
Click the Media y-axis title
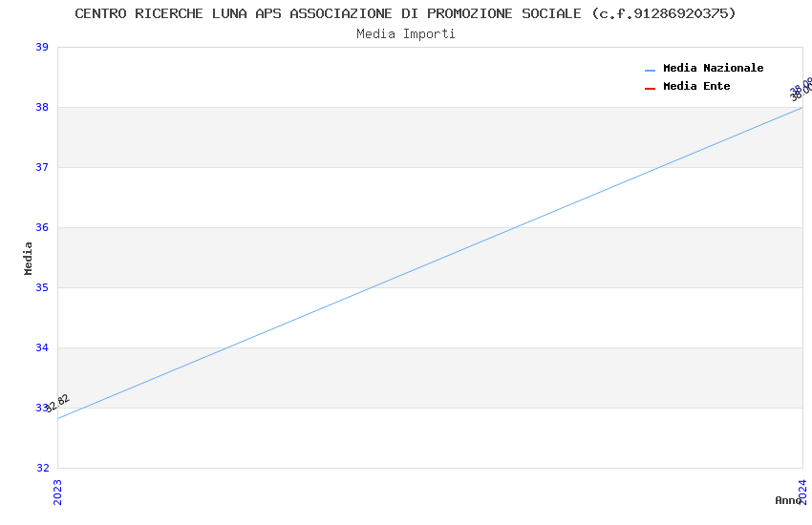(28, 258)
